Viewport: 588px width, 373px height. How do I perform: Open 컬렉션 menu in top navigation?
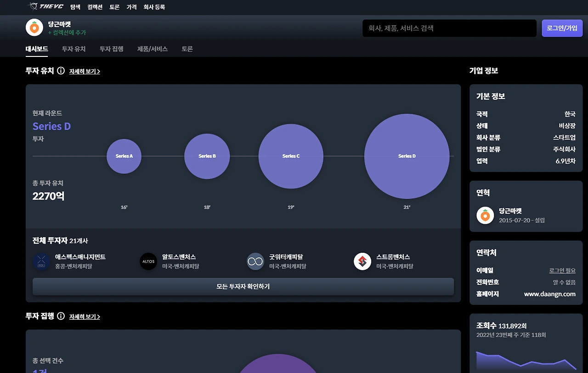point(95,7)
